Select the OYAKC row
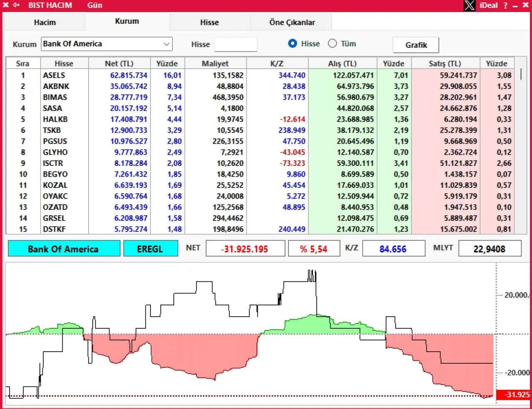Viewport: 532px width, 409px height. pos(260,196)
